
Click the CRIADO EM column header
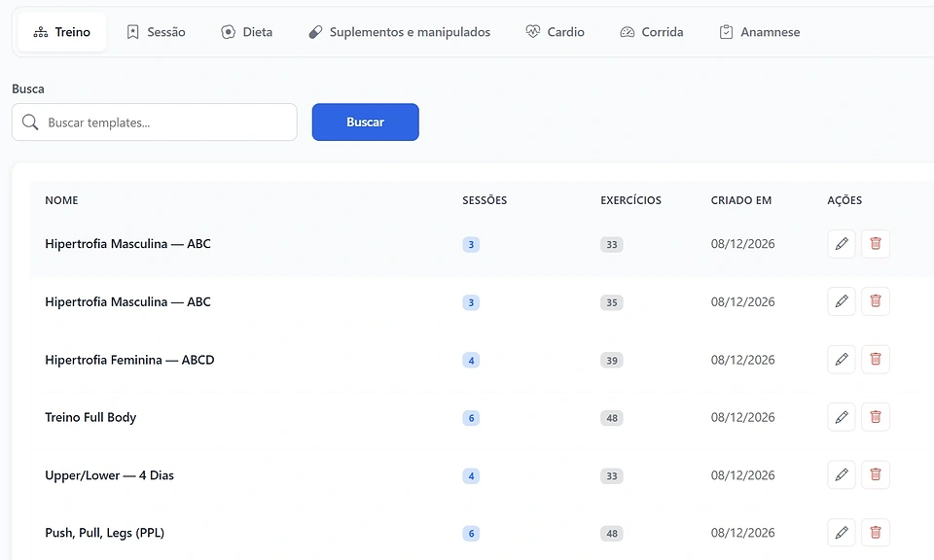coord(741,200)
